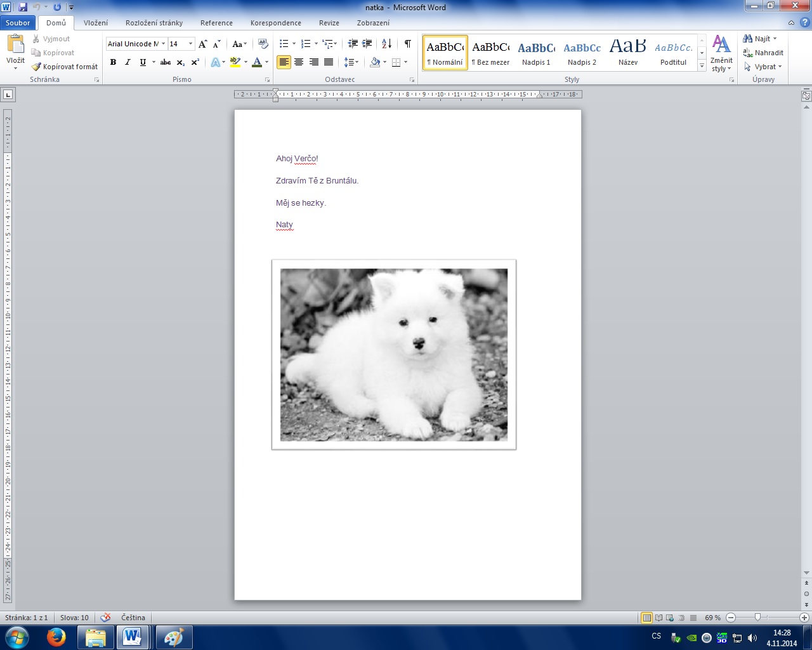This screenshot has width=812, height=650.
Task: Switch to print layout view icon
Action: [646, 618]
